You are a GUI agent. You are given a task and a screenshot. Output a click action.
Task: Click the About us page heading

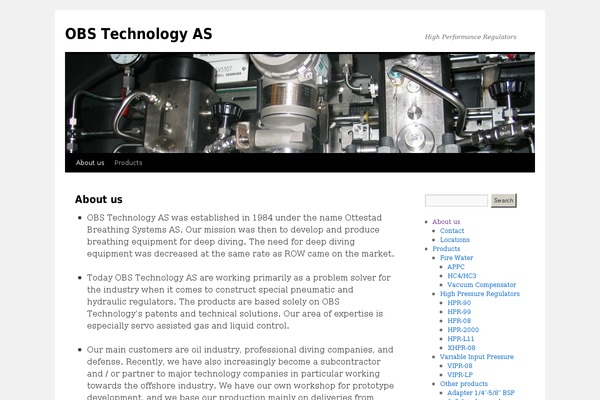(99, 199)
